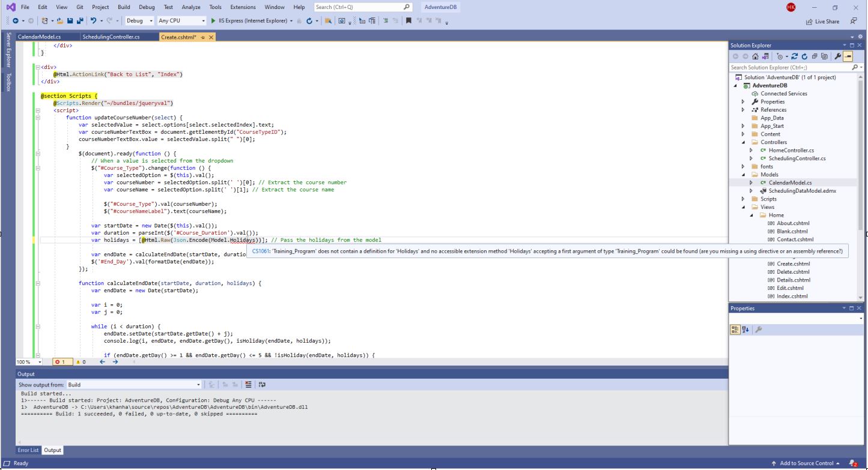
Task: Open the Build menu
Action: coord(124,7)
